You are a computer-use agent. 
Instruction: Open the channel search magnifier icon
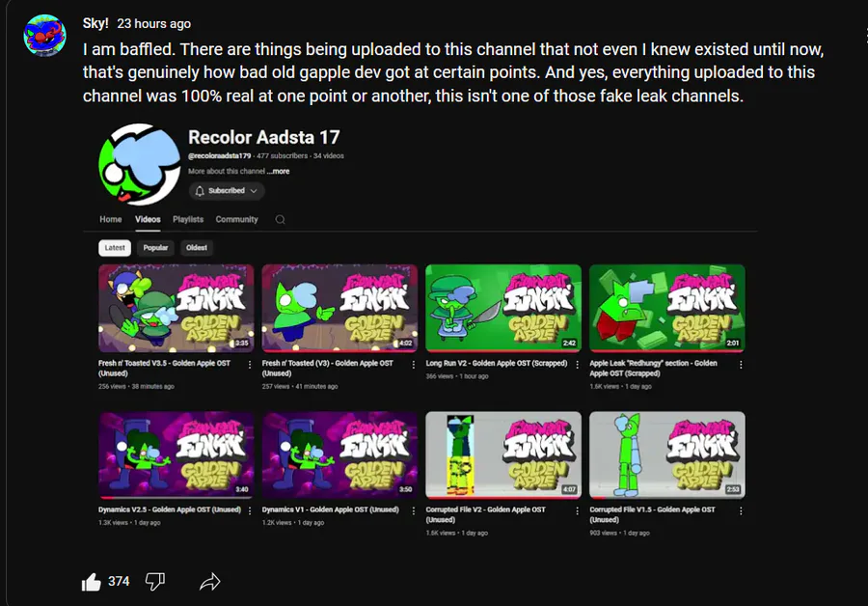[280, 219]
